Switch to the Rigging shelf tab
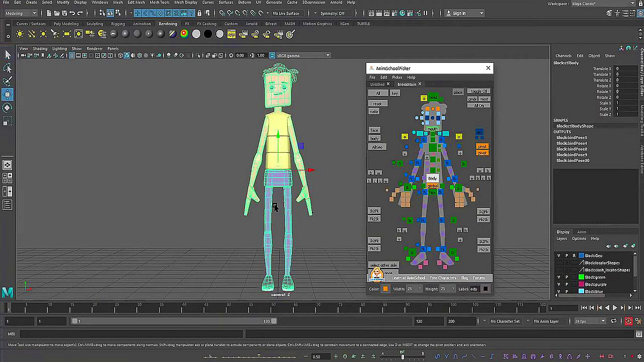644x362 pixels. pyautogui.click(x=118, y=24)
